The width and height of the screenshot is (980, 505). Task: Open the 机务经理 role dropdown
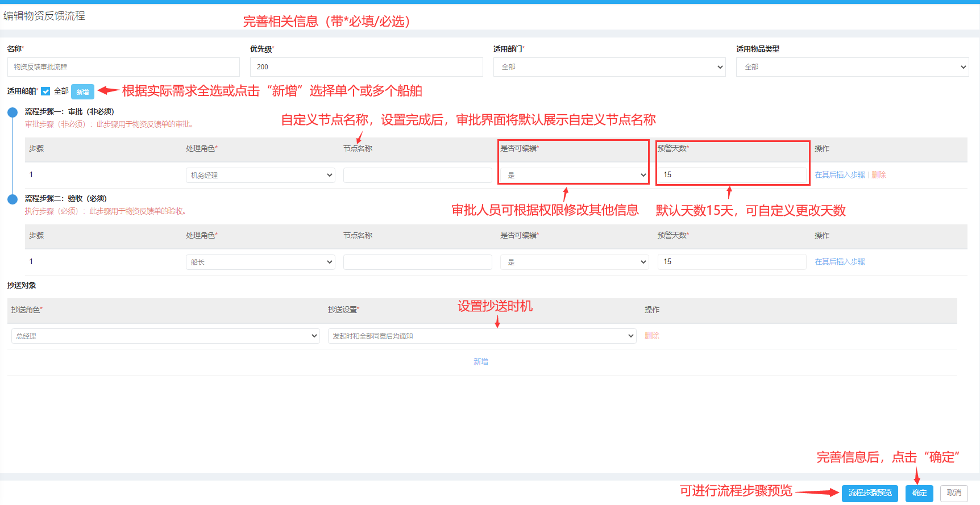pyautogui.click(x=260, y=175)
